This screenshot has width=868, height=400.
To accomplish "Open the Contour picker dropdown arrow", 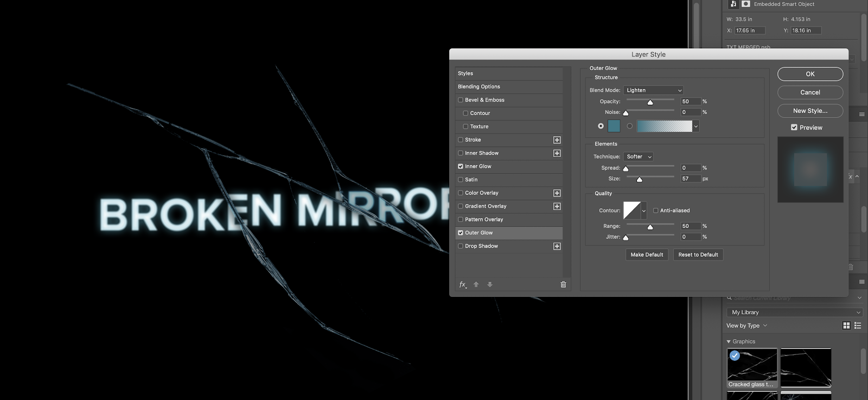I will [x=644, y=211].
